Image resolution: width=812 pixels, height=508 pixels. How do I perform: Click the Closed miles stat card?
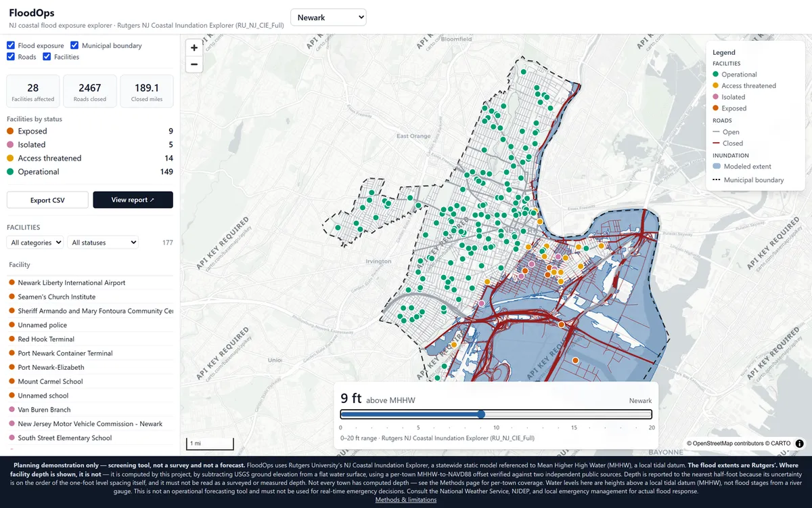point(147,92)
